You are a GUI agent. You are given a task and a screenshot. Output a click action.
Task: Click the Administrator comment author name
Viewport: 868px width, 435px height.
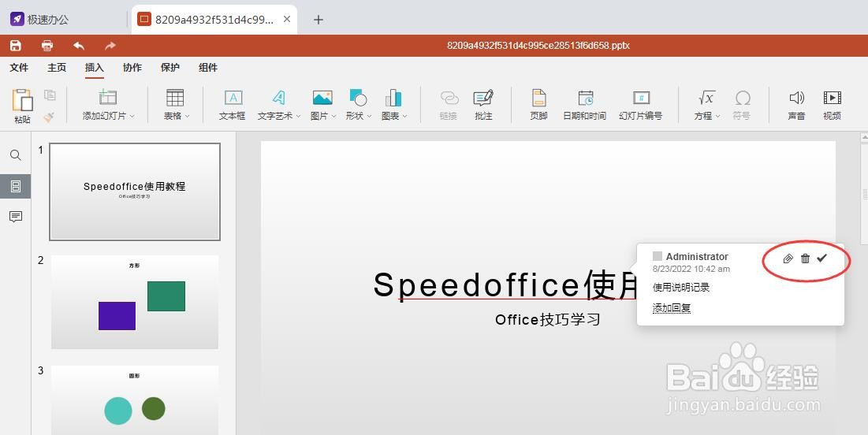pyautogui.click(x=697, y=257)
